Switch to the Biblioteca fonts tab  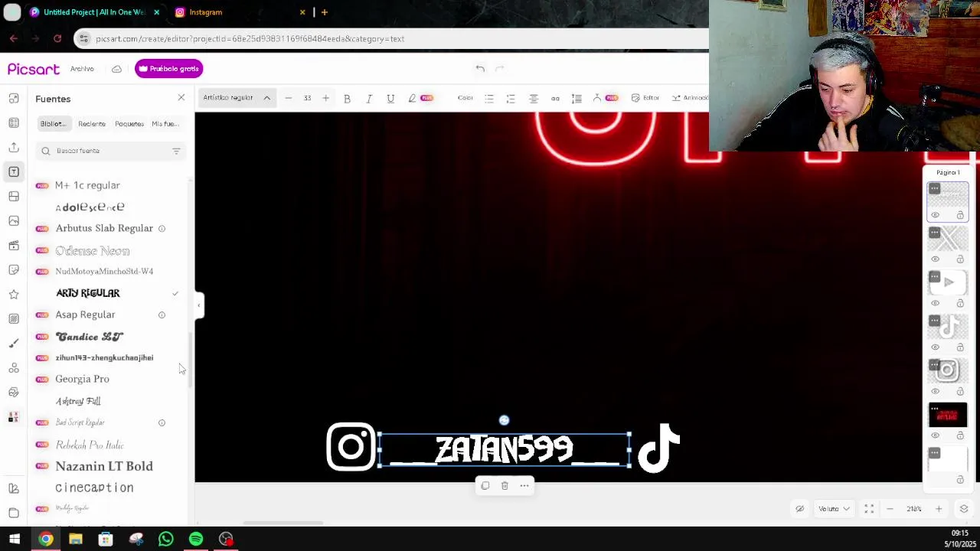click(54, 124)
